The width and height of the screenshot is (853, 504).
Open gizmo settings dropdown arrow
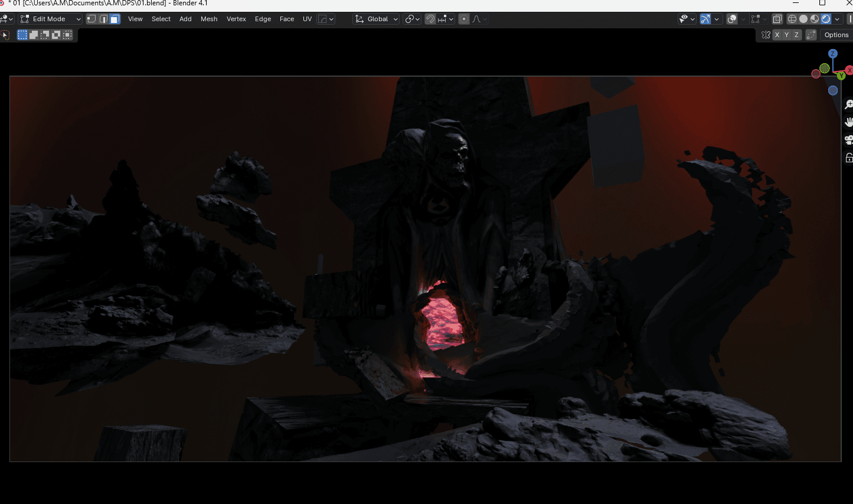pos(717,19)
